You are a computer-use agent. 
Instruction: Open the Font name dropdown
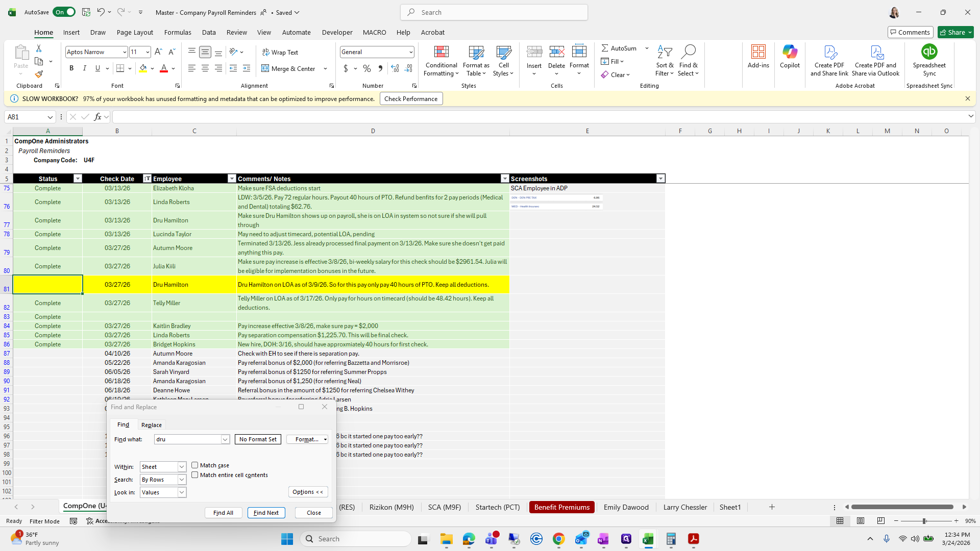click(x=124, y=52)
